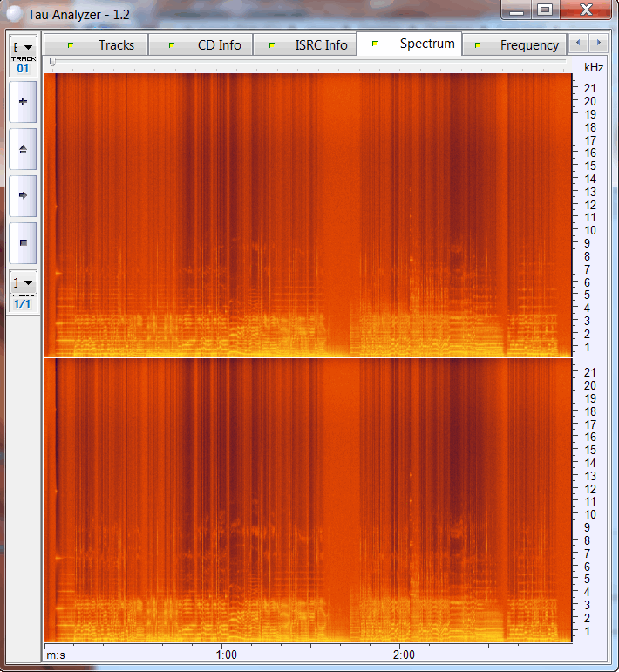This screenshot has width=619, height=672.
Task: Click the 2:00 mark on the time axis
Action: pos(403,654)
